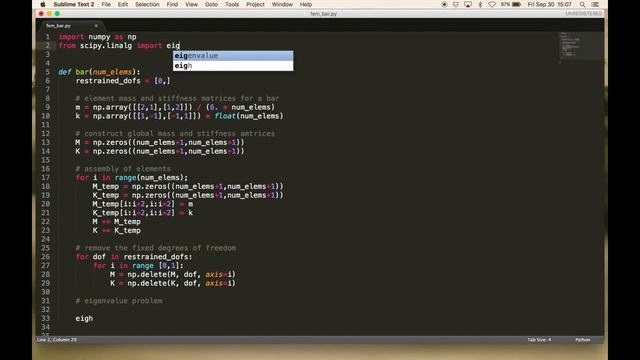Open the Find menu
Screen dimensions: 640x360
pyautogui.click(x=172, y=4)
